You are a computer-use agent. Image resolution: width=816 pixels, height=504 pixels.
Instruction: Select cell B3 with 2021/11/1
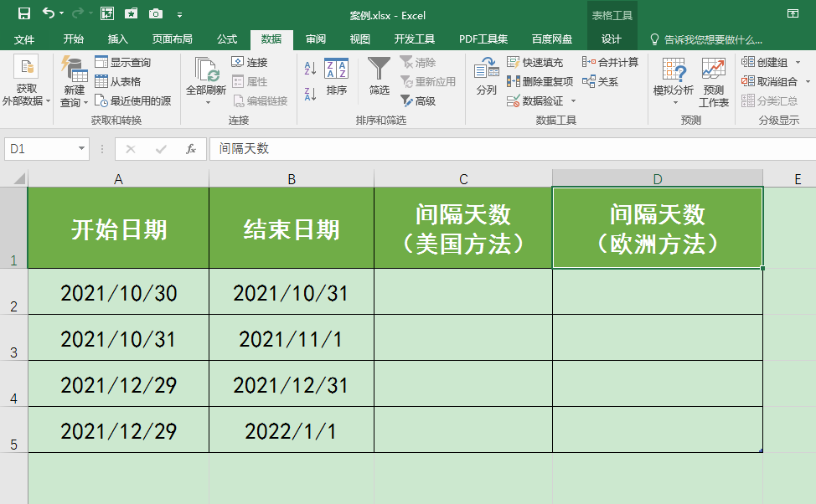(292, 337)
